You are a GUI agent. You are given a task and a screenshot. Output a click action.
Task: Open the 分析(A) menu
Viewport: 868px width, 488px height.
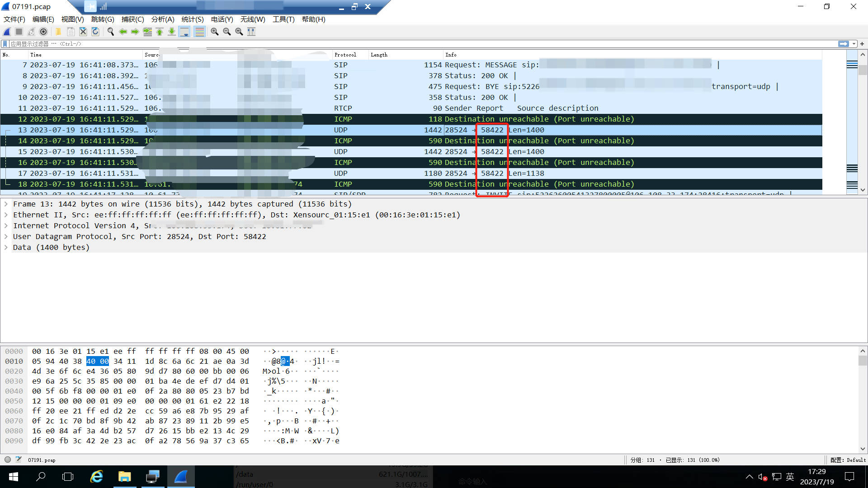click(162, 19)
